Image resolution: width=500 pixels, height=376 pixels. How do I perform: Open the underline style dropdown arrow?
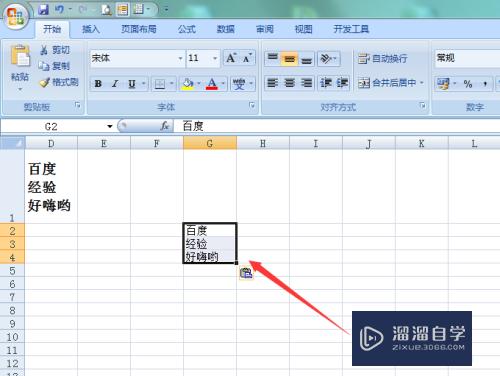click(144, 84)
